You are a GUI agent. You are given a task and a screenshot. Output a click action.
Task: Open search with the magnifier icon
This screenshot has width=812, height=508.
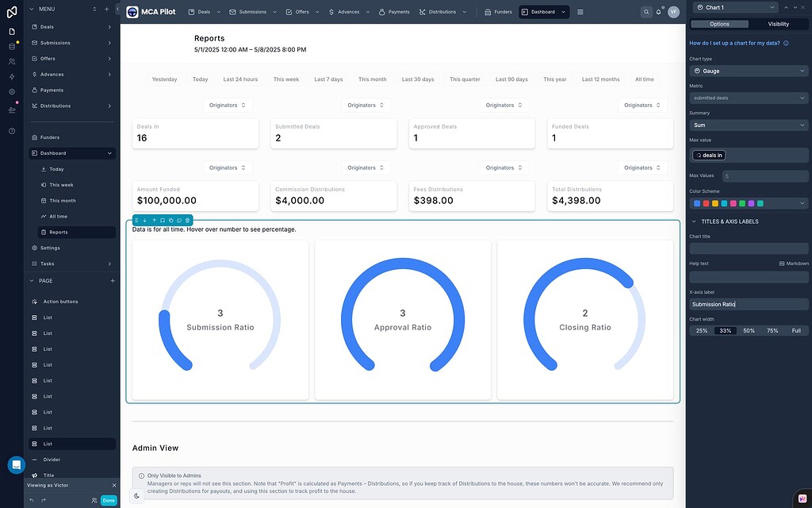647,12
